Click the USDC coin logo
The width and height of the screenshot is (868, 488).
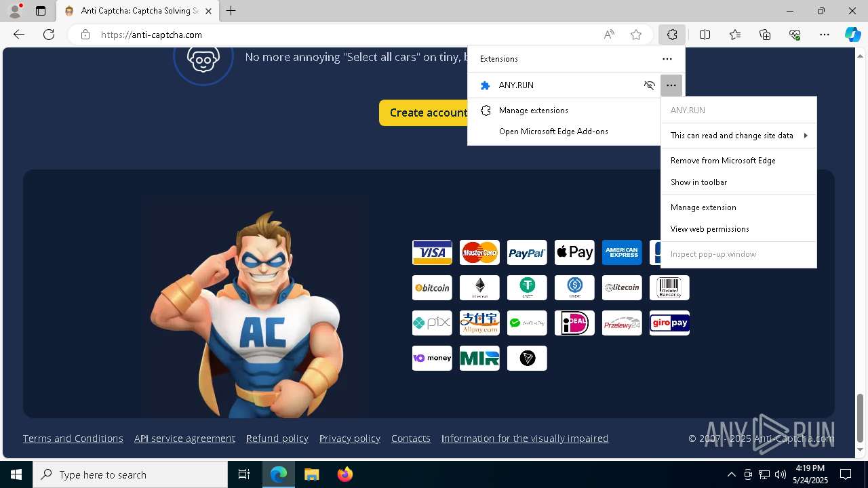(x=574, y=287)
